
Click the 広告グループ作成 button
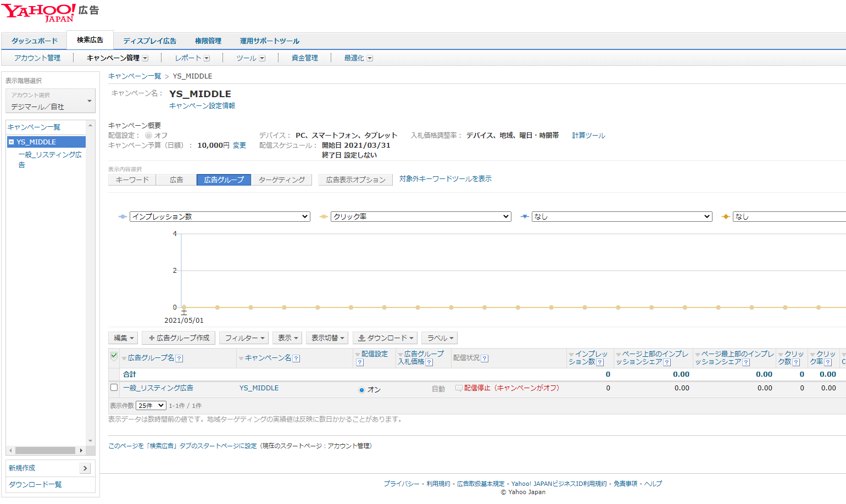[x=179, y=338]
